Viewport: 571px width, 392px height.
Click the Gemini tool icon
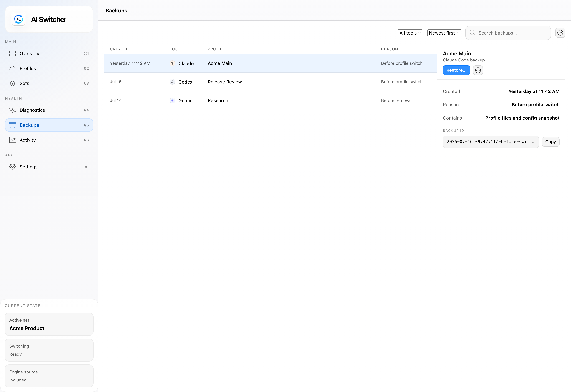pos(172,100)
